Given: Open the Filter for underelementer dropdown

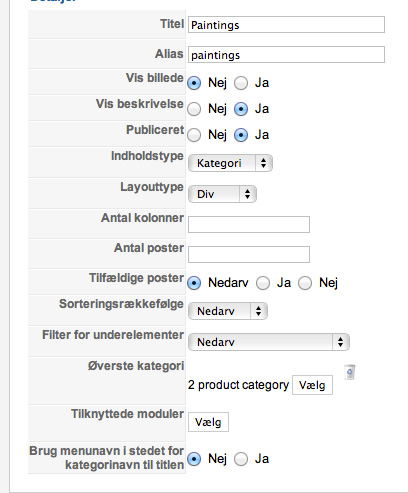Looking at the screenshot, I should (269, 342).
